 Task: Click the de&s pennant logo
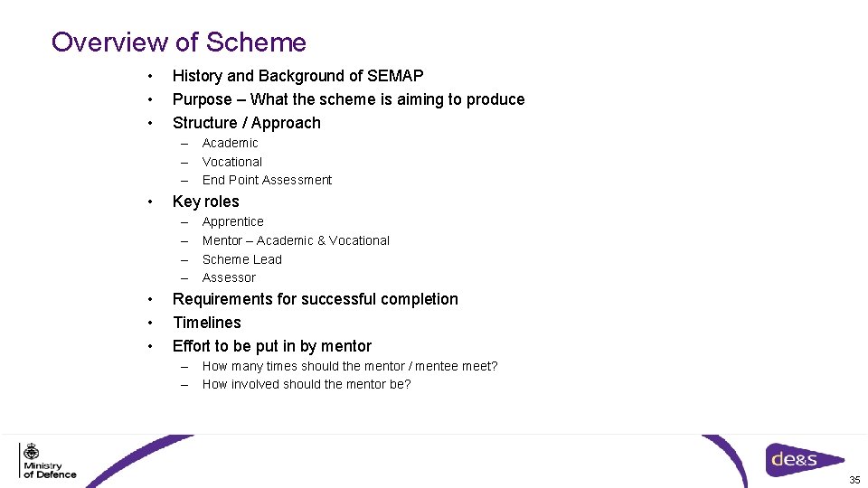[805, 459]
